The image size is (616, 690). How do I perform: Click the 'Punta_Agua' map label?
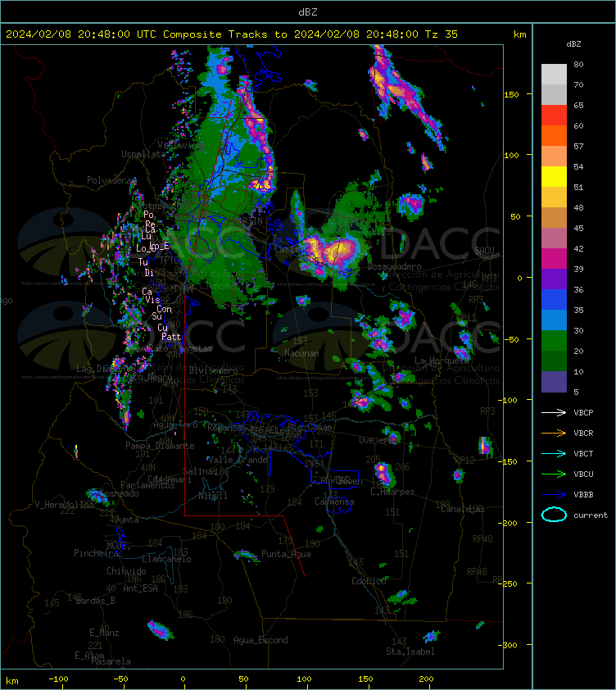point(286,554)
